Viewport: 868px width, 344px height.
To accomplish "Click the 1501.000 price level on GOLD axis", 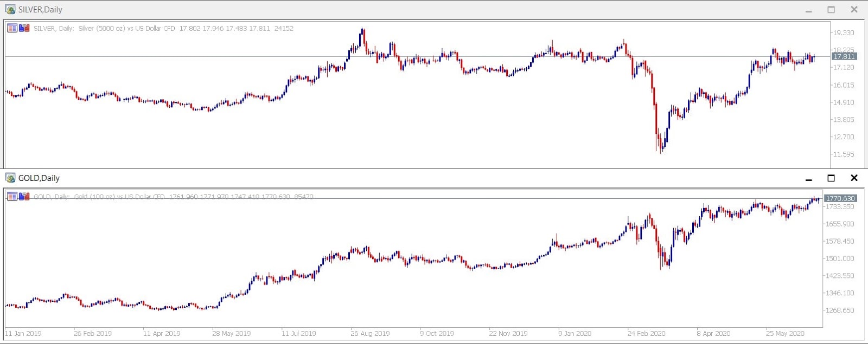I will coord(840,258).
